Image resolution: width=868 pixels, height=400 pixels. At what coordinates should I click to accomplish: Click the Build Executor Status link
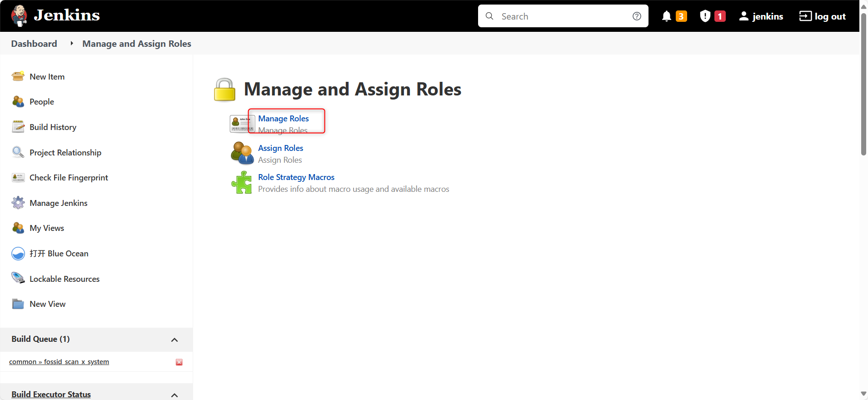tap(51, 395)
